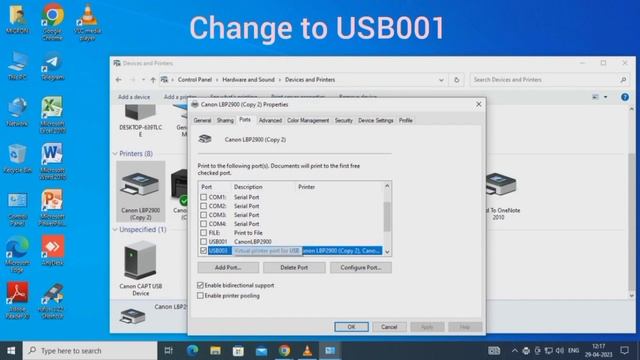Refresh the Devices and Printers address bar
This screenshot has height=360, width=640.
[x=456, y=80]
